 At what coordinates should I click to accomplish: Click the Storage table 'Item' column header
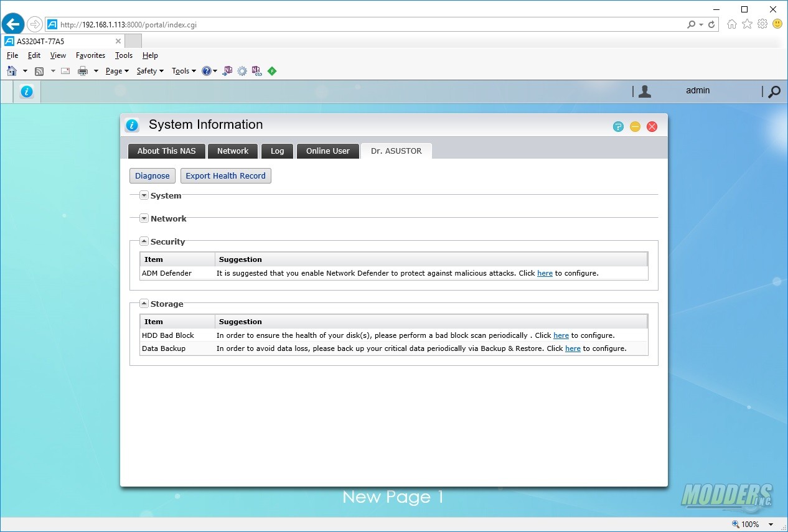click(177, 322)
